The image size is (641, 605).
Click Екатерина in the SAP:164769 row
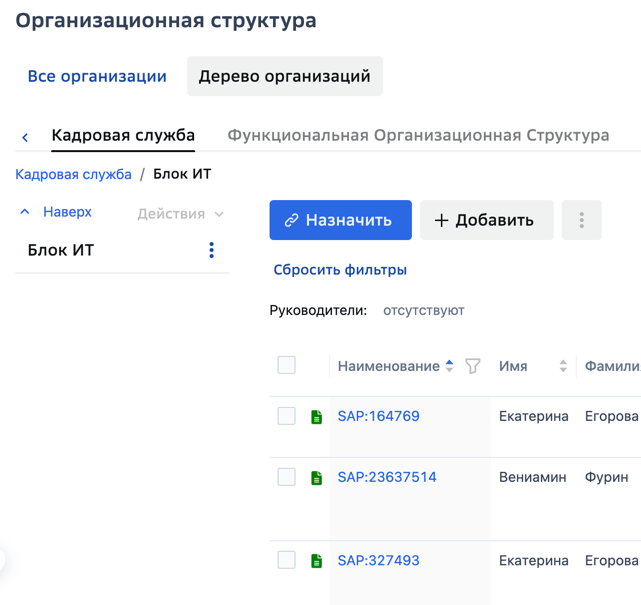click(x=533, y=416)
